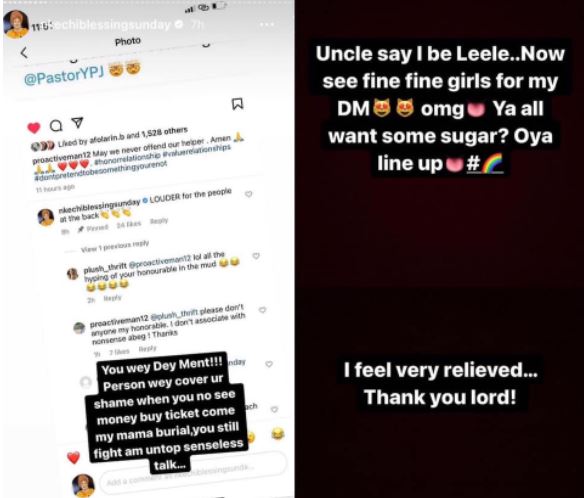Open comments with the speech bubble icon
The width and height of the screenshot is (584, 498).
56,126
